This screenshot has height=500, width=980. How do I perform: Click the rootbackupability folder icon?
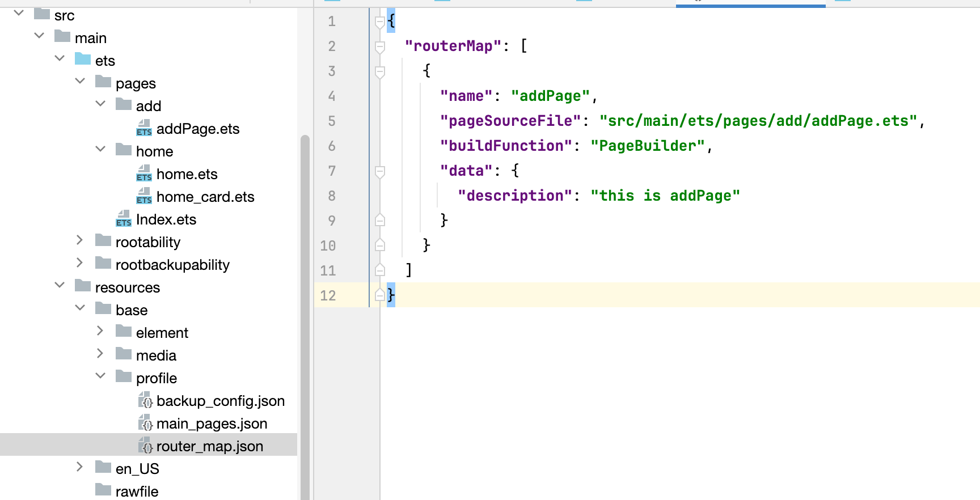point(103,263)
